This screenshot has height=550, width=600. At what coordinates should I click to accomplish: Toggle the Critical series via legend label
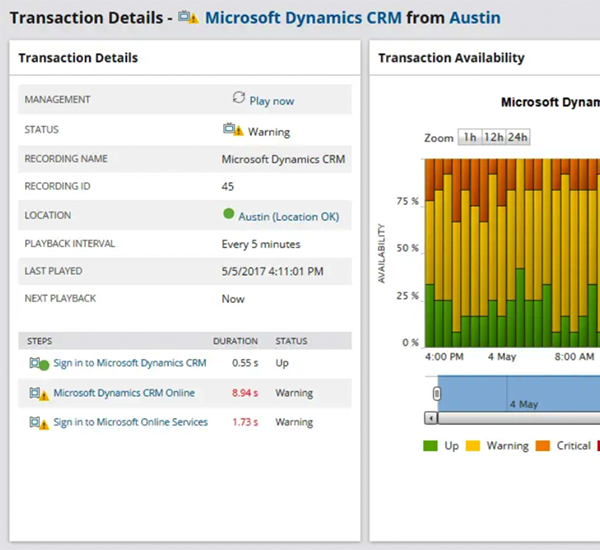coord(574,446)
